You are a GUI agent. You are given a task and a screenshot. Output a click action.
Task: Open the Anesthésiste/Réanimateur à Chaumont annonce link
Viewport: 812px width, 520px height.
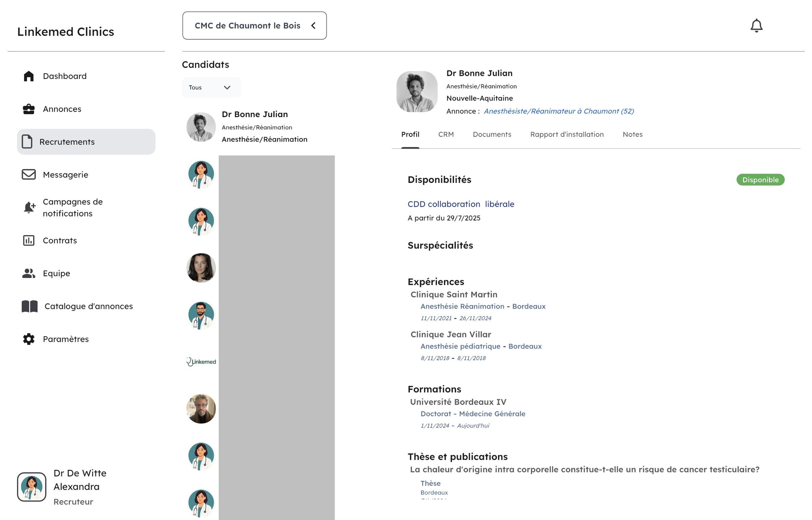pos(559,111)
